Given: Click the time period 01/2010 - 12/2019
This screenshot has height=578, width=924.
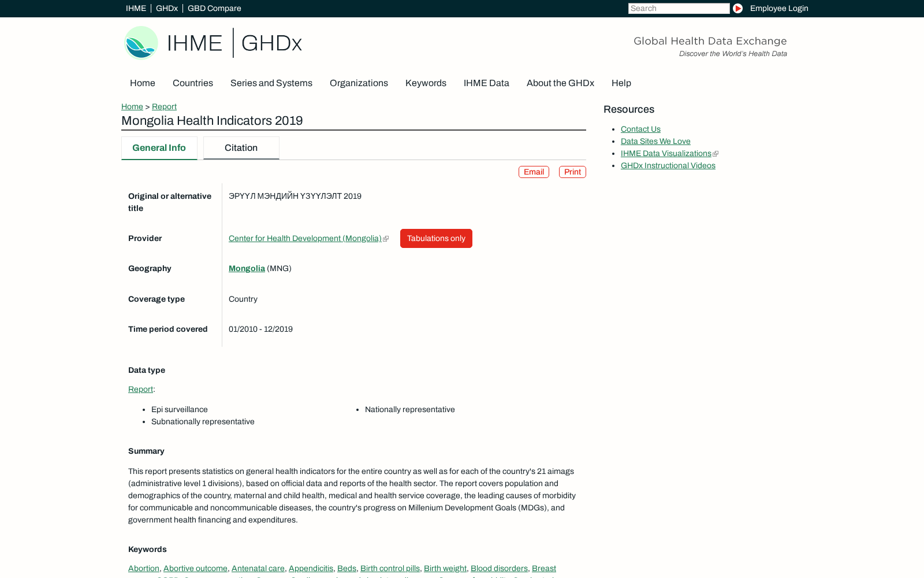Looking at the screenshot, I should coord(260,329).
